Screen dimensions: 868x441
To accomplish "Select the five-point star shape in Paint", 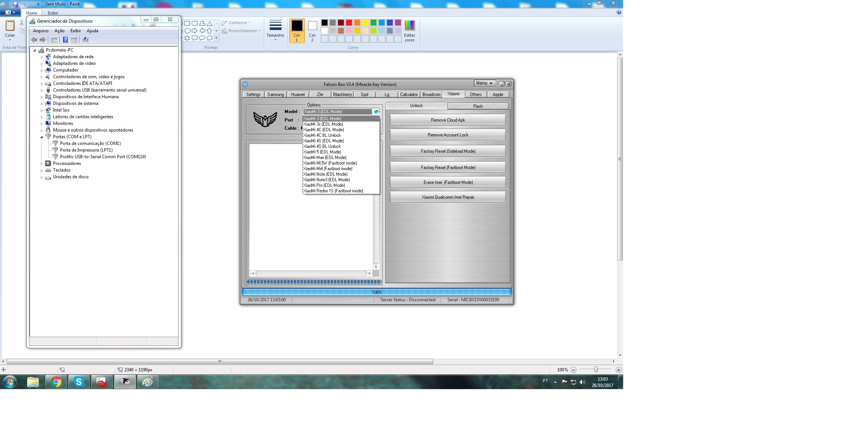I will click(182, 38).
